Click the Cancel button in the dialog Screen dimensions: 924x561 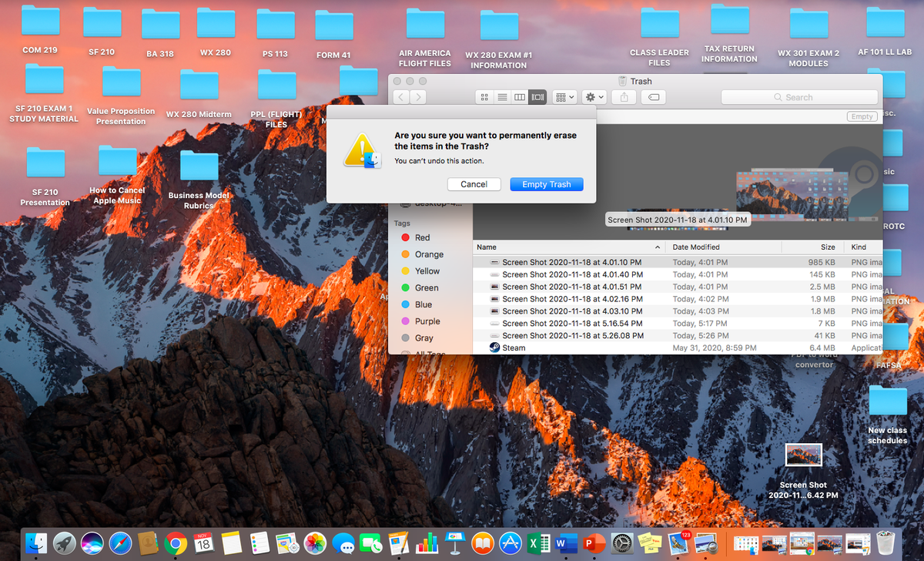tap(474, 184)
